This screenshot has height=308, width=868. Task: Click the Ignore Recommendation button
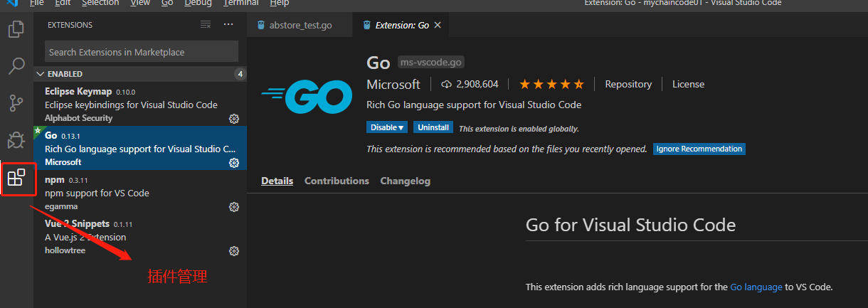coord(699,149)
